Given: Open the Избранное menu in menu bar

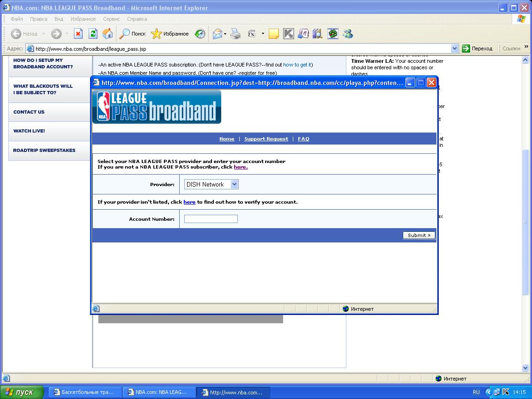Looking at the screenshot, I should 83,19.
